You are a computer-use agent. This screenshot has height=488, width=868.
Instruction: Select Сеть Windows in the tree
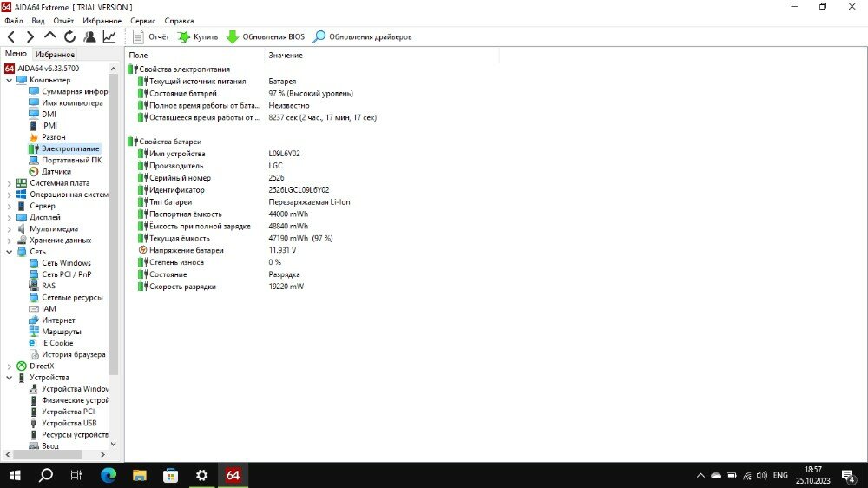tap(60, 263)
